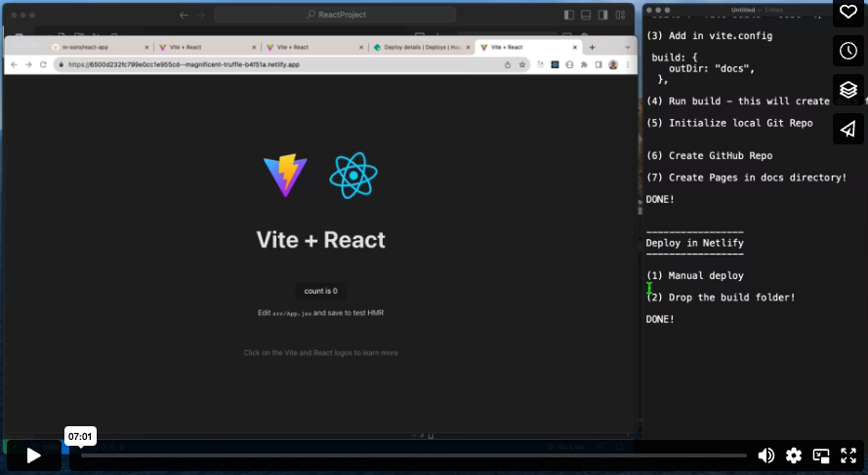Click the video progress bar
Viewport: 868px width, 475px height.
click(x=414, y=455)
